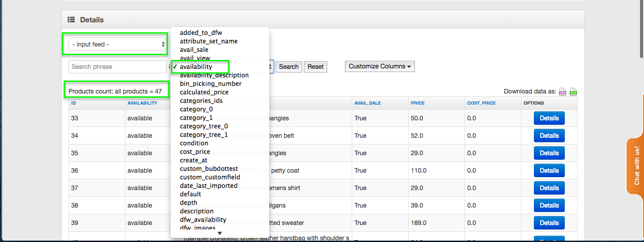Expand the Customize Columns menu
This screenshot has width=644, height=242.
(x=380, y=67)
